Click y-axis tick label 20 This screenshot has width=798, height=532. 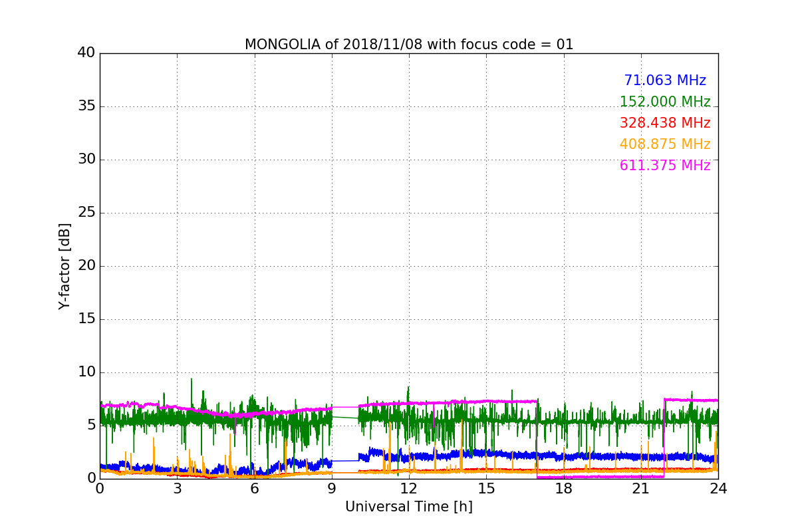click(86, 266)
